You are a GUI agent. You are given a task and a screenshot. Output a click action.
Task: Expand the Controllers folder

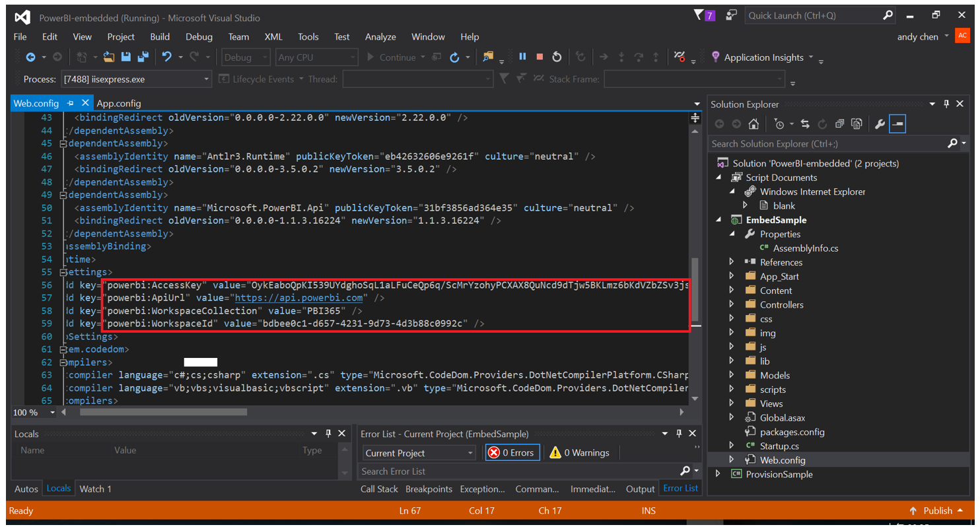coord(732,304)
